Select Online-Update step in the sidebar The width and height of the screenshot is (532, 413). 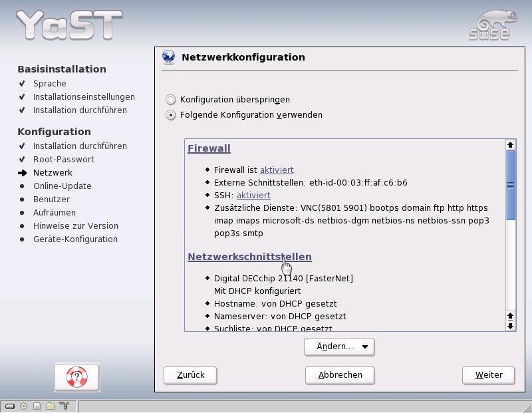tap(62, 186)
